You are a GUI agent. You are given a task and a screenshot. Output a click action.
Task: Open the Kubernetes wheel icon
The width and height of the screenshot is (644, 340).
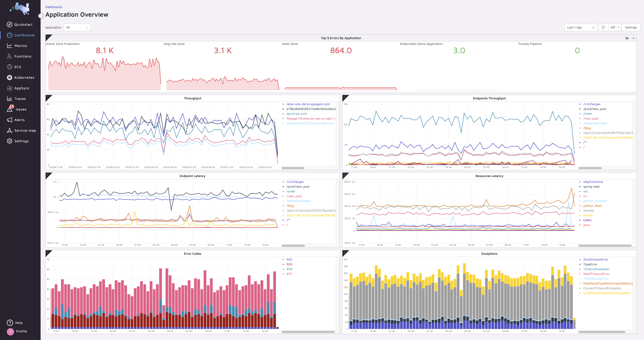click(x=10, y=77)
